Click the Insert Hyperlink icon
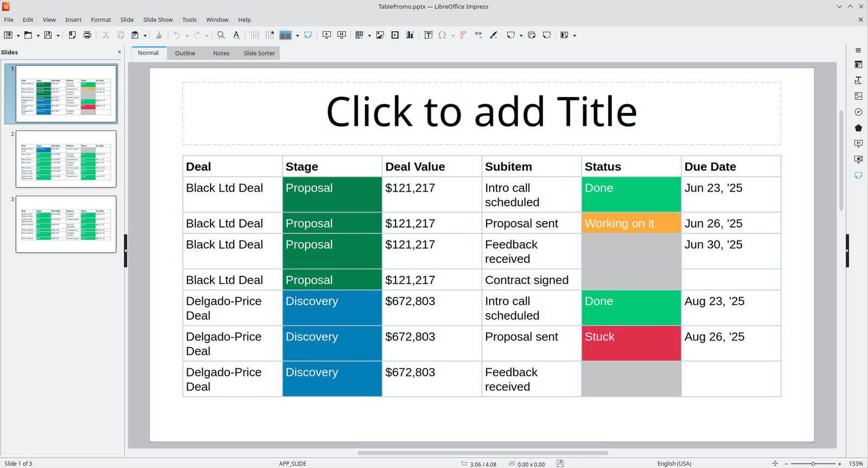868x468 pixels. (478, 35)
